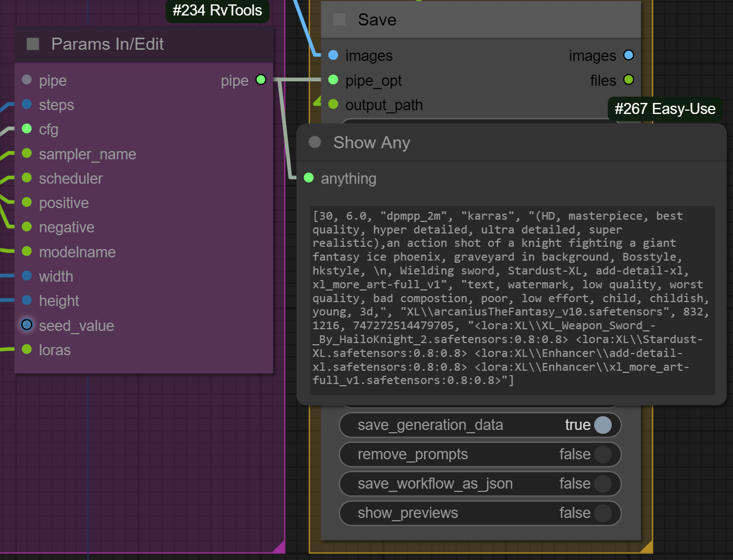This screenshot has height=560, width=733.
Task: Select the positive input port
Action: pos(27,202)
